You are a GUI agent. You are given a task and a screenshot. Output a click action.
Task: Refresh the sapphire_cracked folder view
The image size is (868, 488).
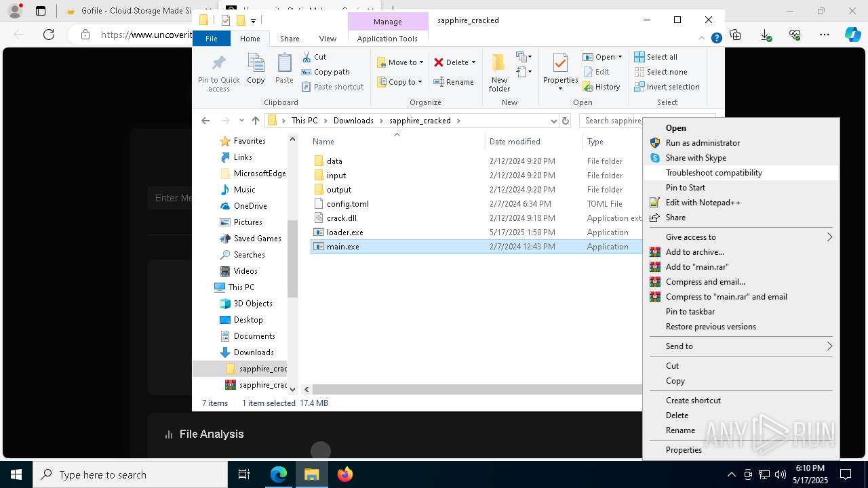pyautogui.click(x=566, y=121)
